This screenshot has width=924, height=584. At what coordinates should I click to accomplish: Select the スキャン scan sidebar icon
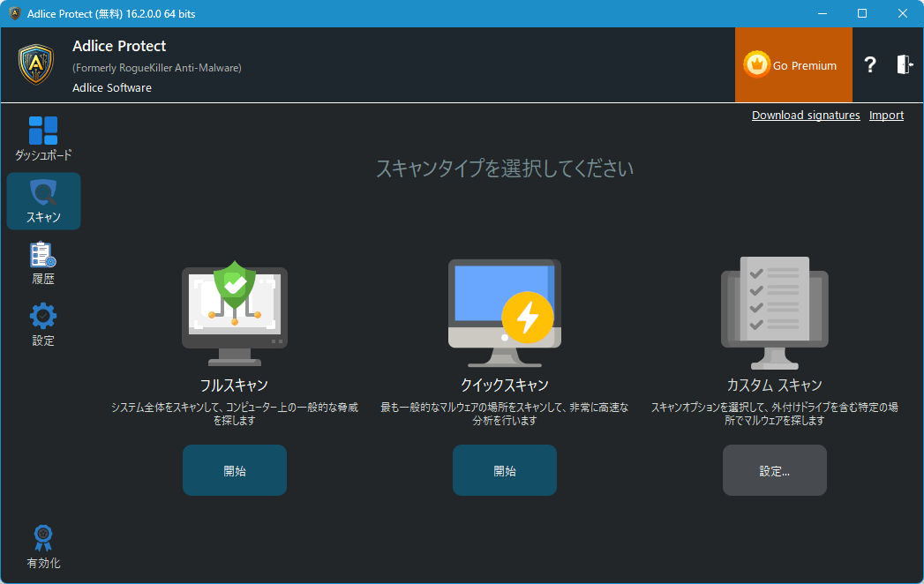[x=43, y=201]
